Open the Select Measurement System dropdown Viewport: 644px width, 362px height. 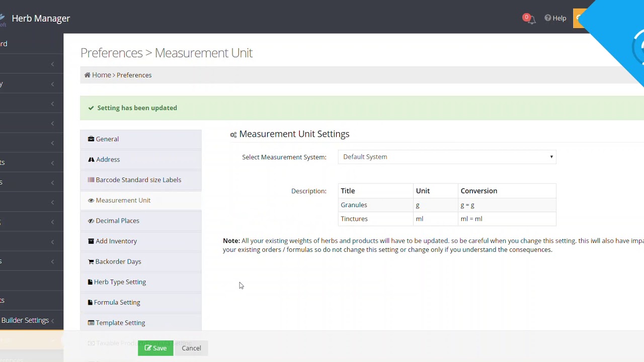pyautogui.click(x=447, y=157)
